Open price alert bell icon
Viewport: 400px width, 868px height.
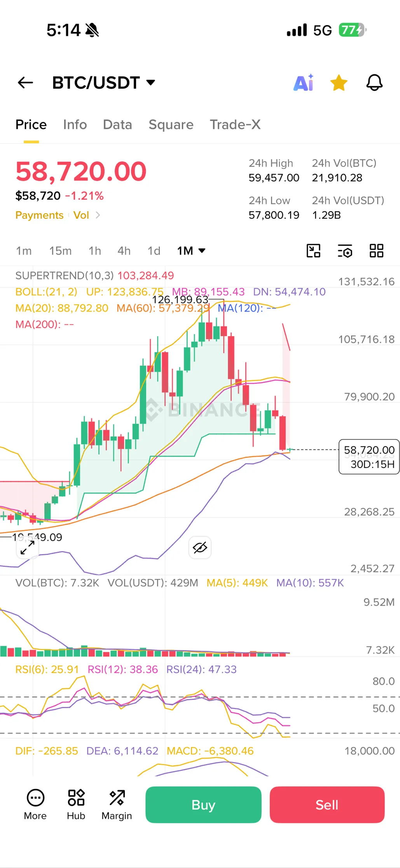pyautogui.click(x=374, y=82)
